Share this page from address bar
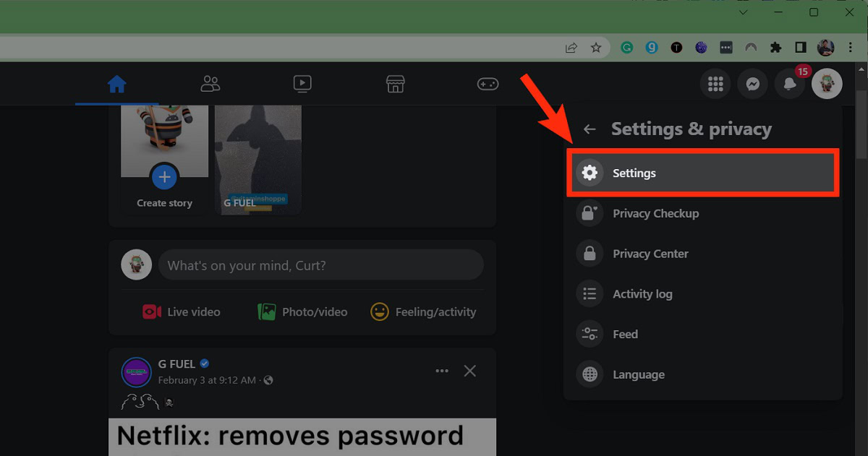The image size is (868, 456). point(571,48)
